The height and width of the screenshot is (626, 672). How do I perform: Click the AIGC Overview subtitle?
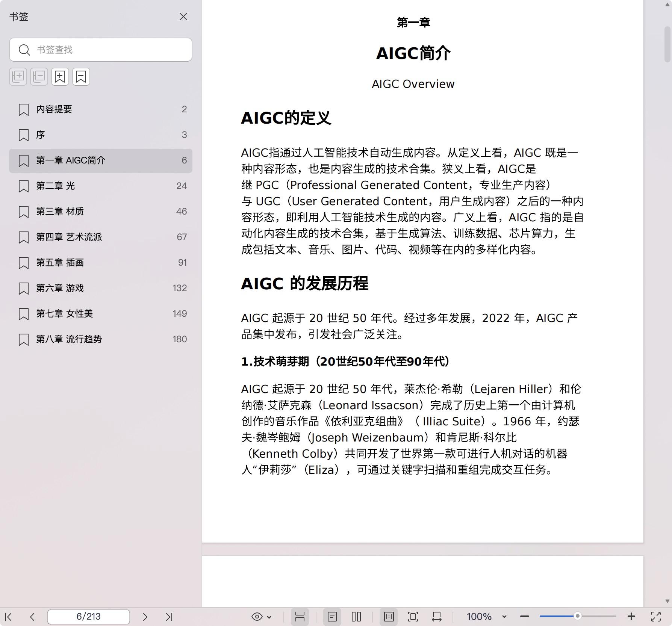click(x=413, y=84)
